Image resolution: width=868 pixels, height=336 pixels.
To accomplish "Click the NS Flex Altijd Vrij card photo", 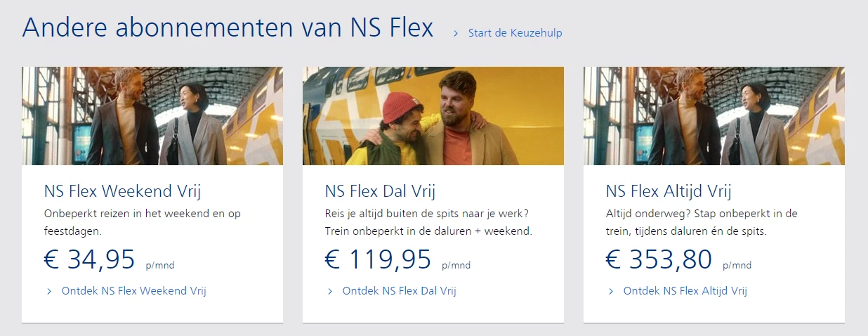I will [x=714, y=116].
